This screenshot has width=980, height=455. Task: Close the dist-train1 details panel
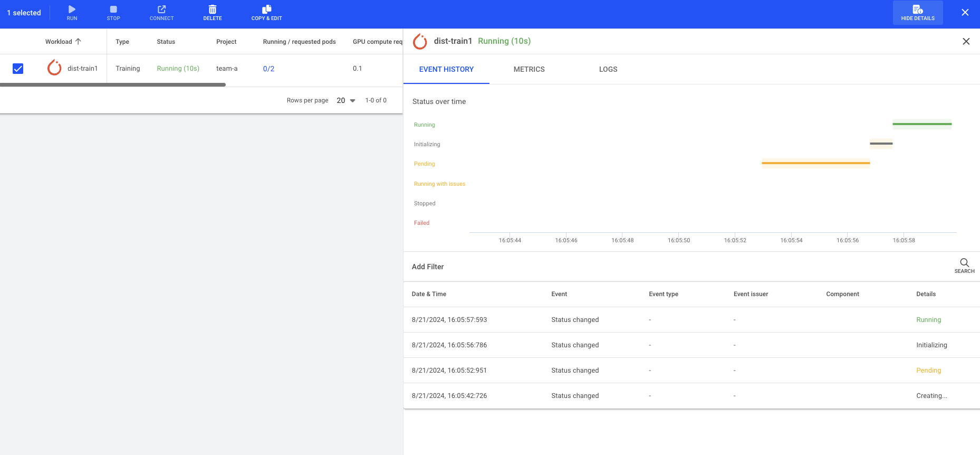[x=966, y=41]
